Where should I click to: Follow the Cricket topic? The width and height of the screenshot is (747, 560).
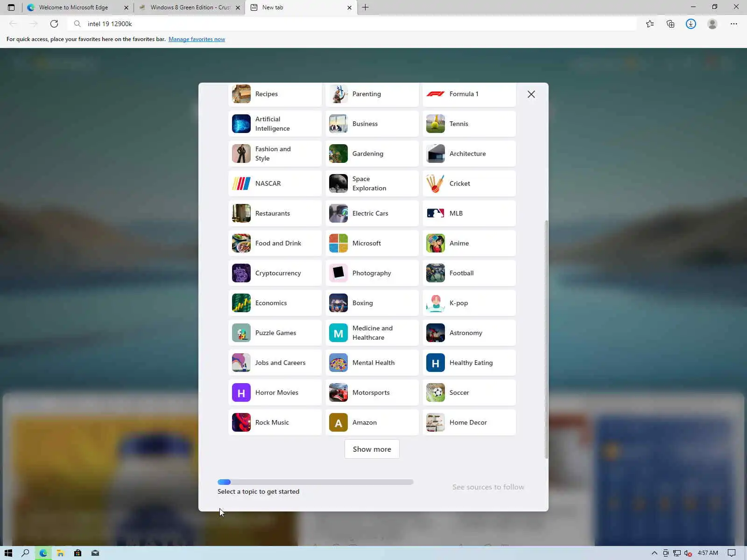pyautogui.click(x=469, y=183)
